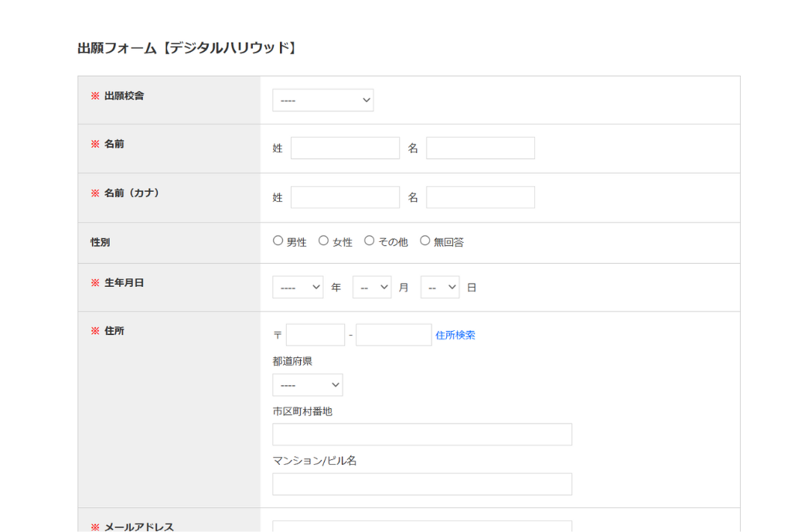This screenshot has height=532, width=798.
Task: Select the 無回答 gender option
Action: click(425, 240)
